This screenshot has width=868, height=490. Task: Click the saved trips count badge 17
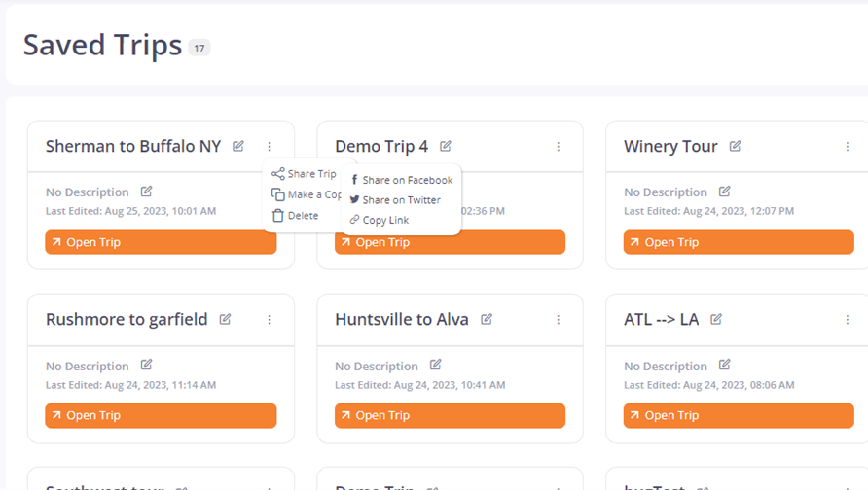point(199,48)
